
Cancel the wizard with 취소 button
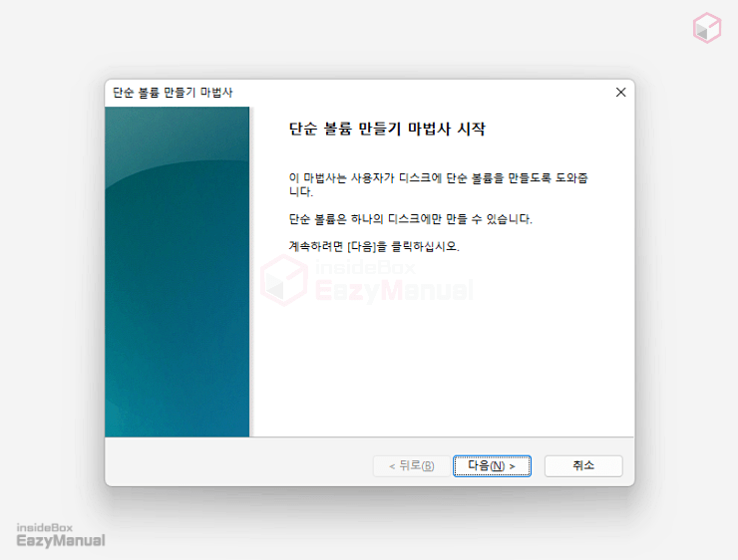(x=583, y=465)
